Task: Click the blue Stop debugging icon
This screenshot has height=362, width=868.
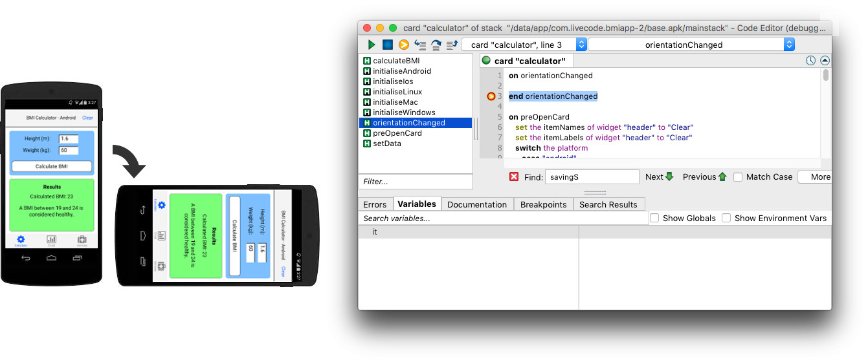Action: [387, 45]
